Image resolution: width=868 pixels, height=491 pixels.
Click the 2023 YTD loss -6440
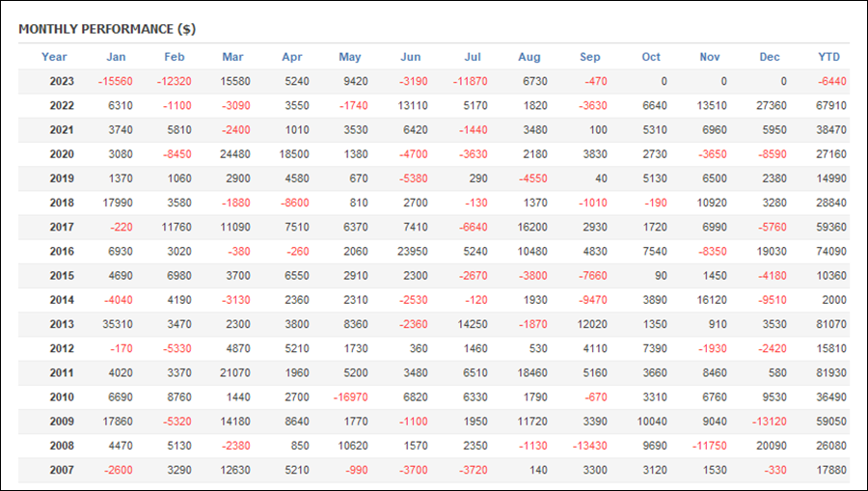832,81
